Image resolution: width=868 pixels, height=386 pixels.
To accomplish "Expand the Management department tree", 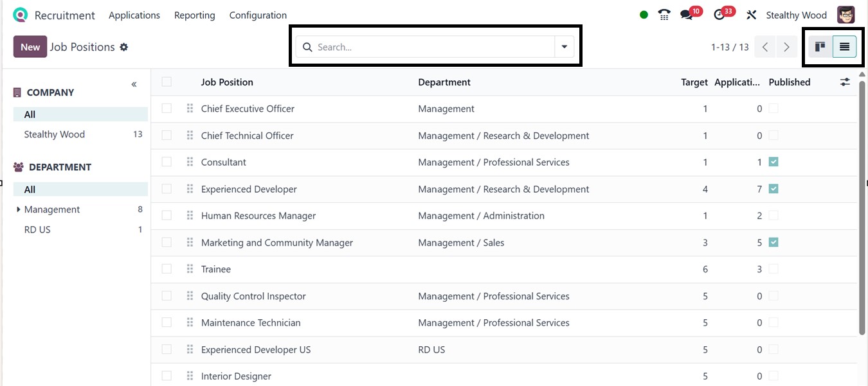I will pos(19,209).
